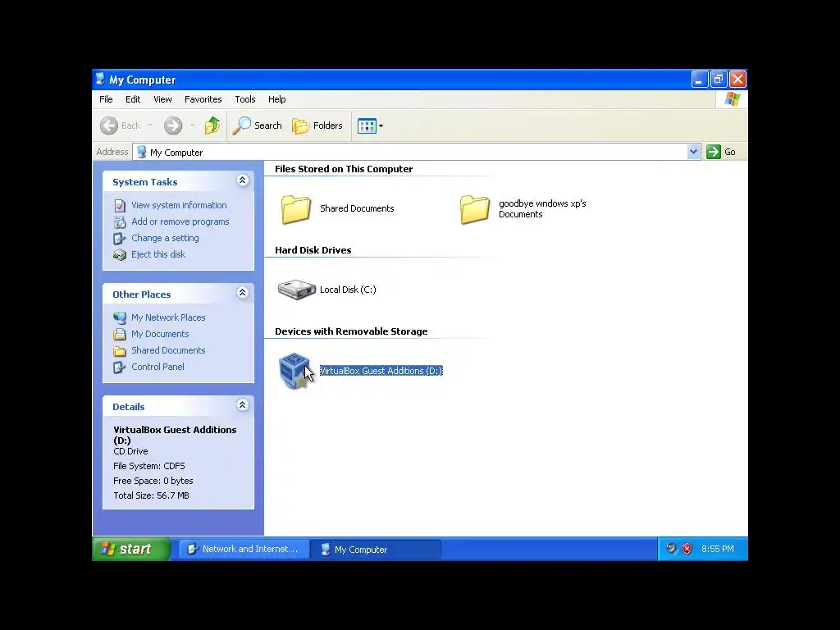840x630 pixels.
Task: Collapse the Other Places panel
Action: click(242, 293)
